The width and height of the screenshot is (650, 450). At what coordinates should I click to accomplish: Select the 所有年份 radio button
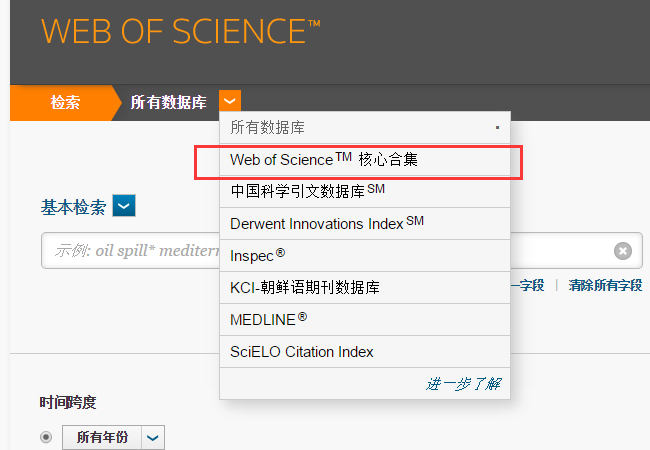pyautogui.click(x=46, y=437)
